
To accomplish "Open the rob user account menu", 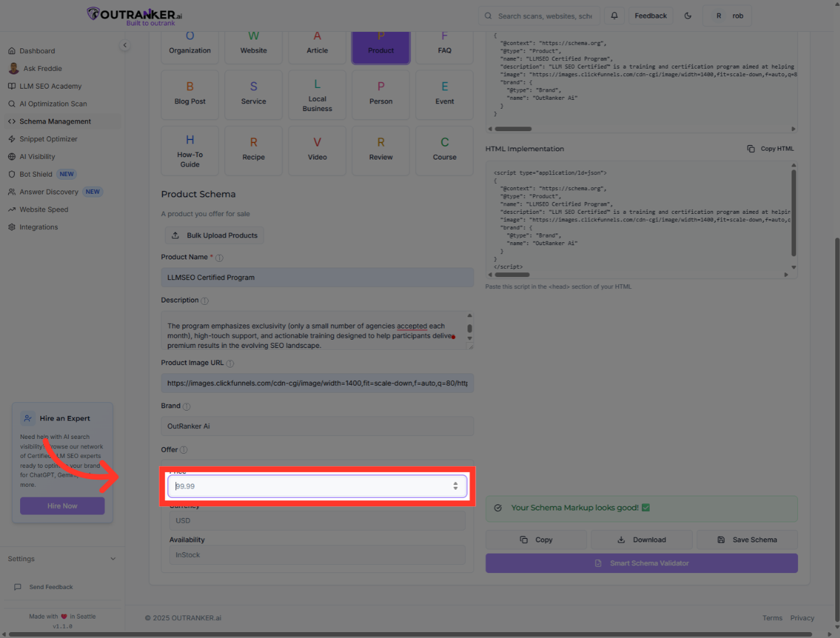I will (x=727, y=16).
